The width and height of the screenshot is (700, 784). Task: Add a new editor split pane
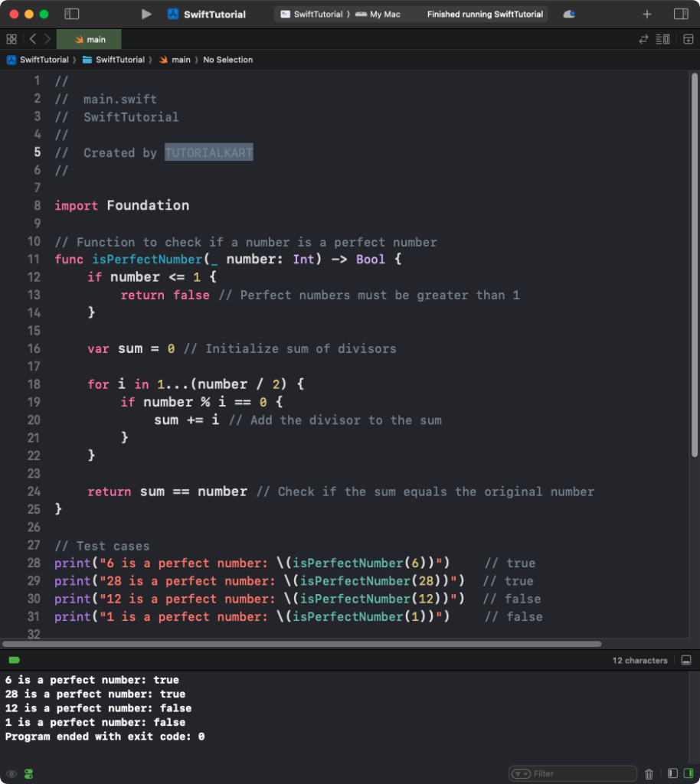coord(689,38)
